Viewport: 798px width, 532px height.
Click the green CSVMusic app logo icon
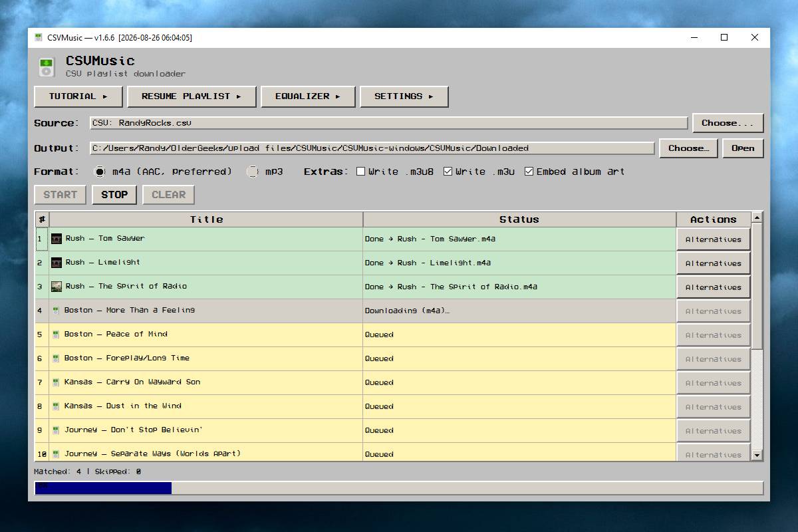[46, 67]
